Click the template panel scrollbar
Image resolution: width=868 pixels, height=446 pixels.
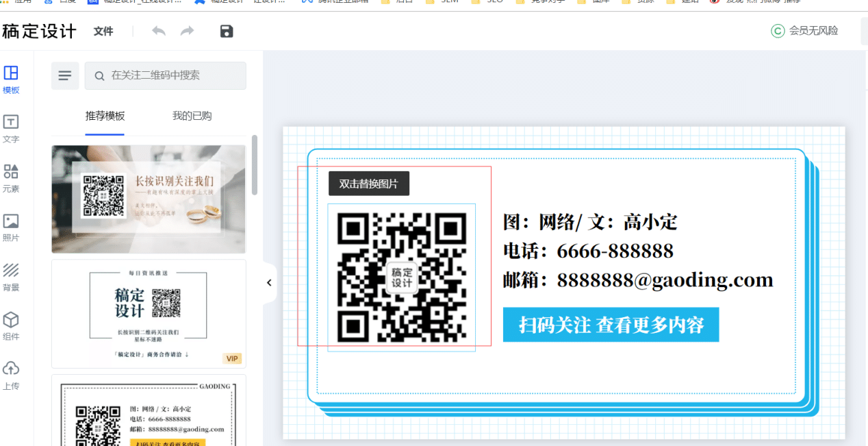pos(255,164)
